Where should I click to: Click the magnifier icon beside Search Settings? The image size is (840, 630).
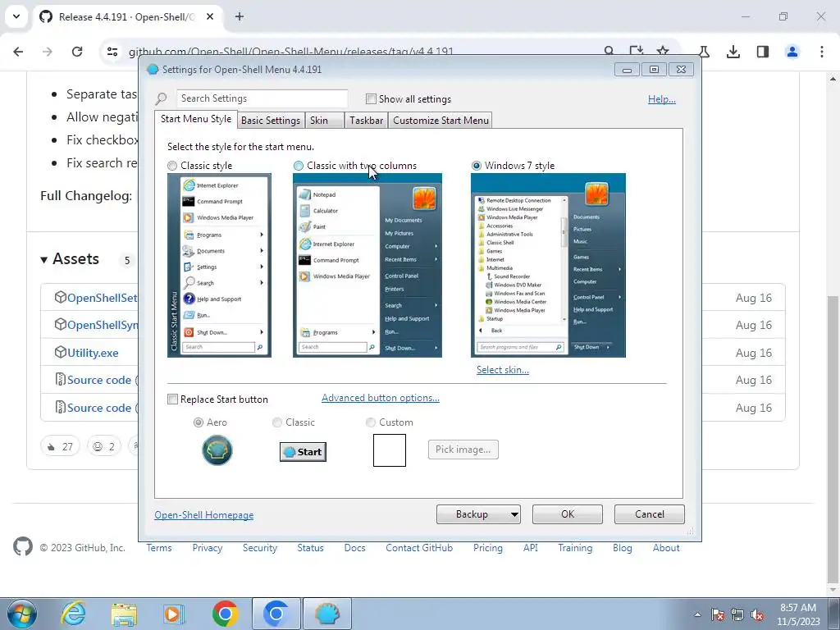click(161, 98)
